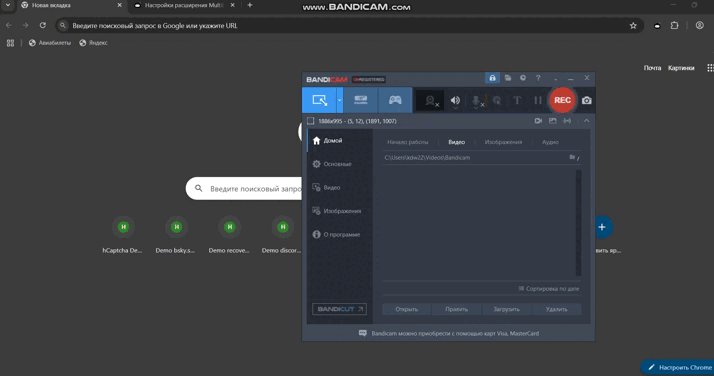Open Видео settings in sidebar
Screen dimensions: 714x376
coord(340,188)
